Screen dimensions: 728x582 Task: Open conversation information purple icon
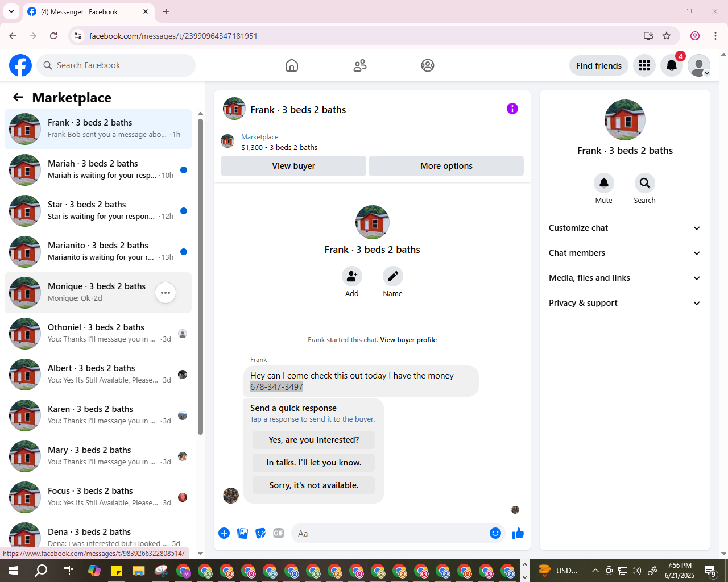tap(512, 109)
